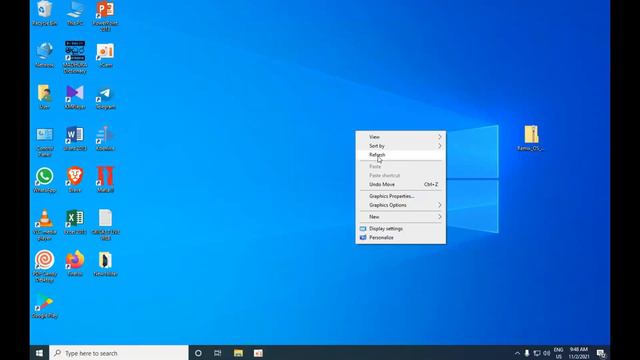Select the Telegram shortcut

105,98
